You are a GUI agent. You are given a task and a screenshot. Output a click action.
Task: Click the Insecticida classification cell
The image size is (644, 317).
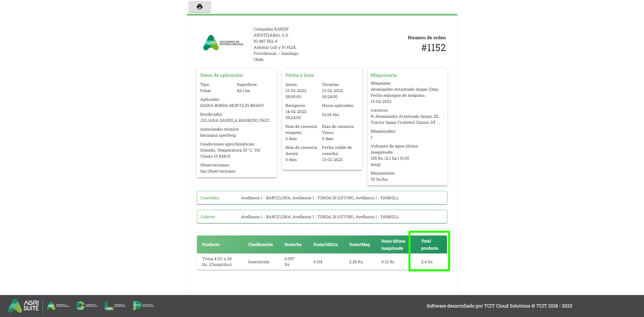point(259,262)
